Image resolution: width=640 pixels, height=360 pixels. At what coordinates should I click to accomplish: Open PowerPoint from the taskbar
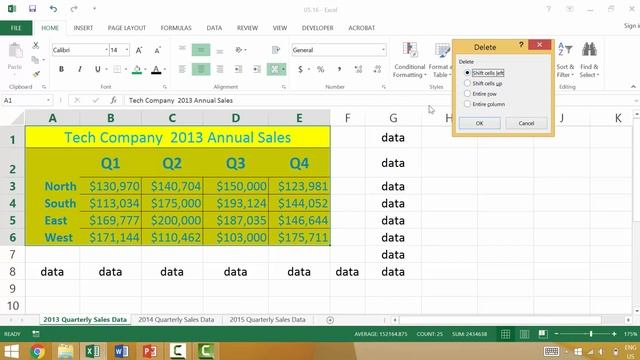[149, 351]
